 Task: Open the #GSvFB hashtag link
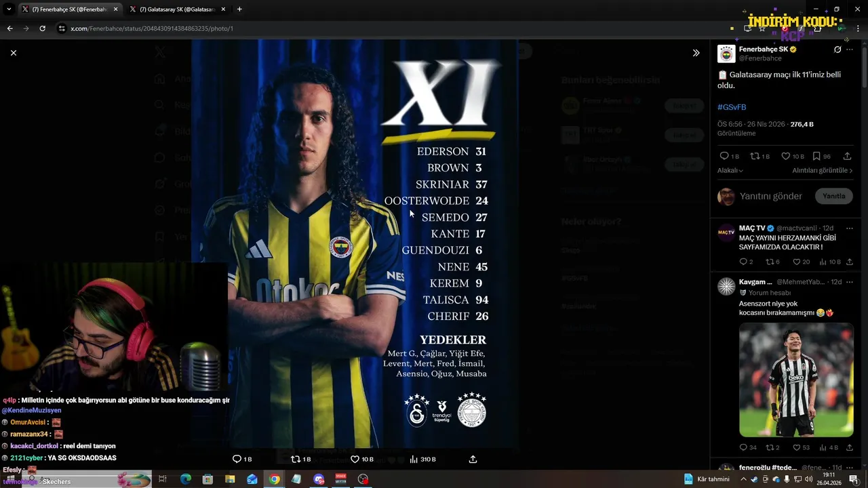click(x=732, y=107)
